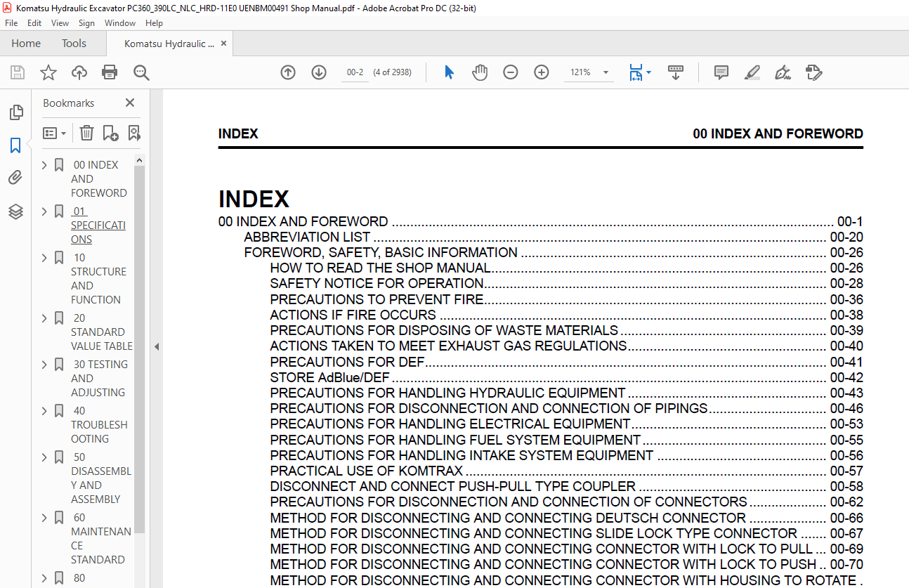This screenshot has width=909, height=588.
Task: Open the bookmarks options menu dropdown
Action: [x=55, y=133]
